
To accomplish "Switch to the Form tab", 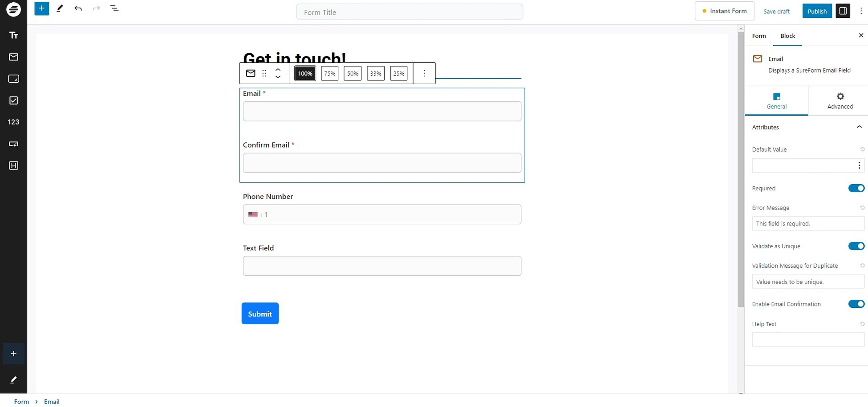I will tap(759, 36).
